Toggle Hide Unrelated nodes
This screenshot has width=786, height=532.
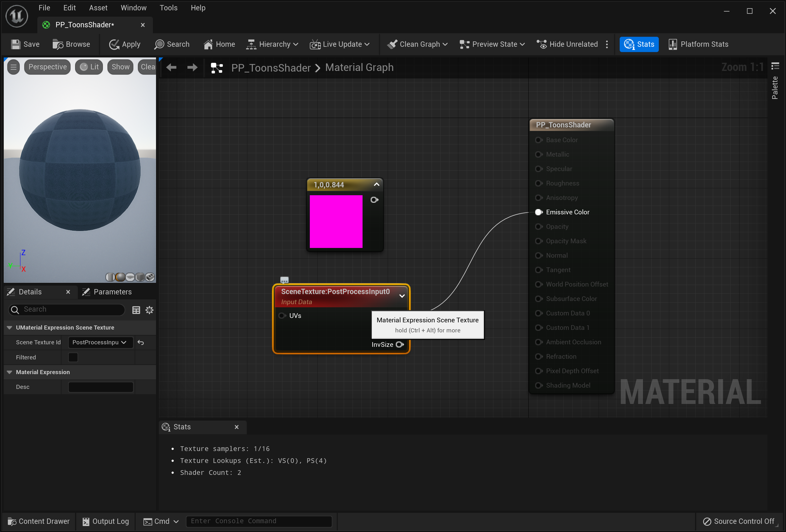pyautogui.click(x=567, y=44)
